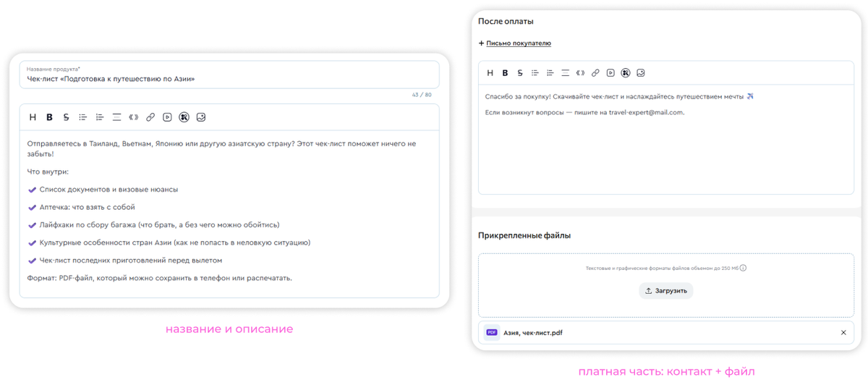This screenshot has width=868, height=385.
Task: Click the circled emblem icon in the description toolbar
Action: pyautogui.click(x=184, y=117)
